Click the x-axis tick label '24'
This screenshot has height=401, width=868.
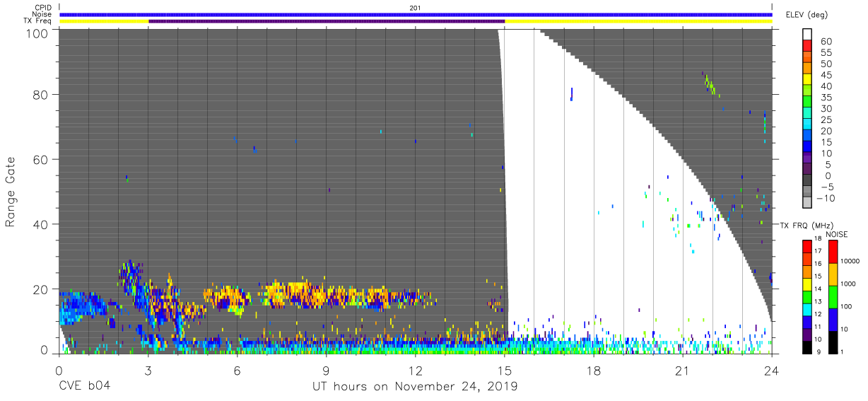771,371
